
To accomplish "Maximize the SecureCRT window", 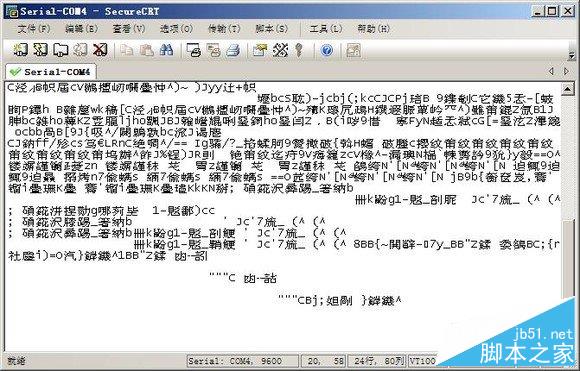I will tap(552, 11).
